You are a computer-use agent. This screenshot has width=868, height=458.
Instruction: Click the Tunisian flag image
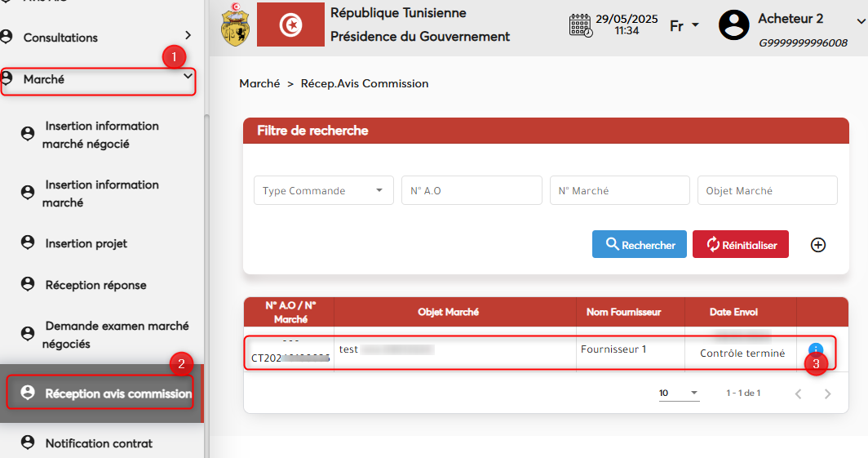pyautogui.click(x=290, y=24)
